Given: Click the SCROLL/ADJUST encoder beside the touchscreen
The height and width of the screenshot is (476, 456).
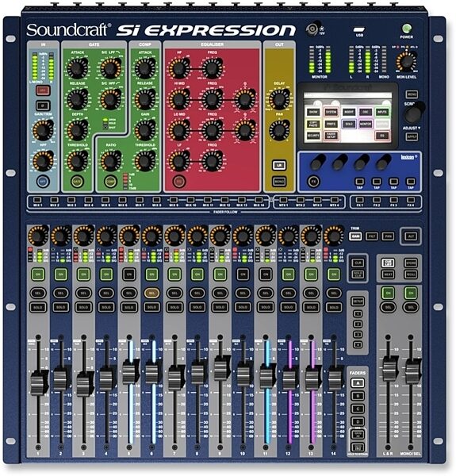Looking at the screenshot, I should 413,113.
